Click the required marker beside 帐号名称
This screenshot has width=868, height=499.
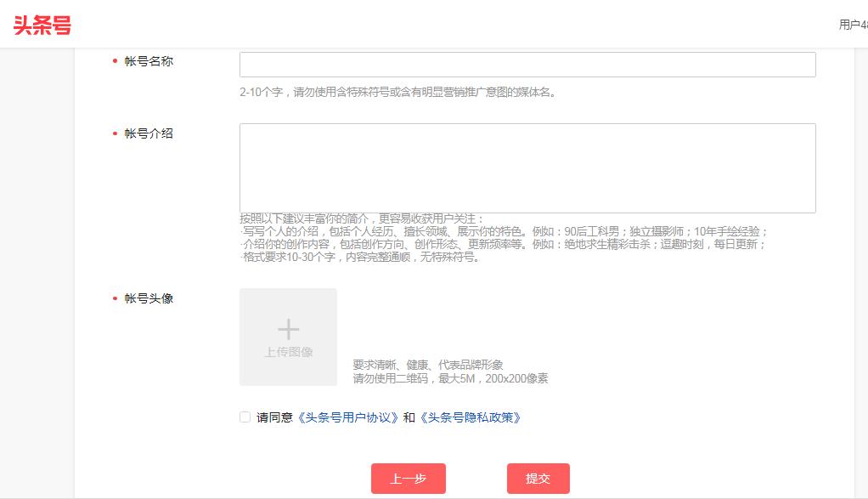click(x=115, y=61)
